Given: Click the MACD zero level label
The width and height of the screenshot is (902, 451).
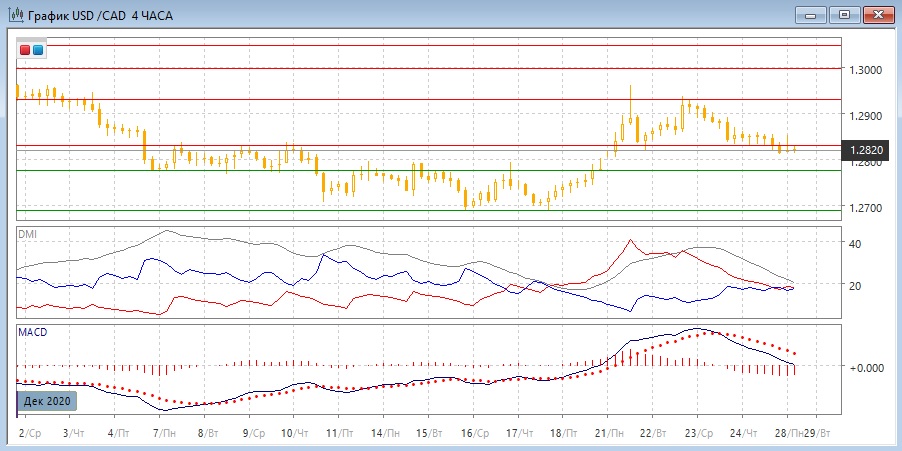Looking at the screenshot, I should point(866,368).
